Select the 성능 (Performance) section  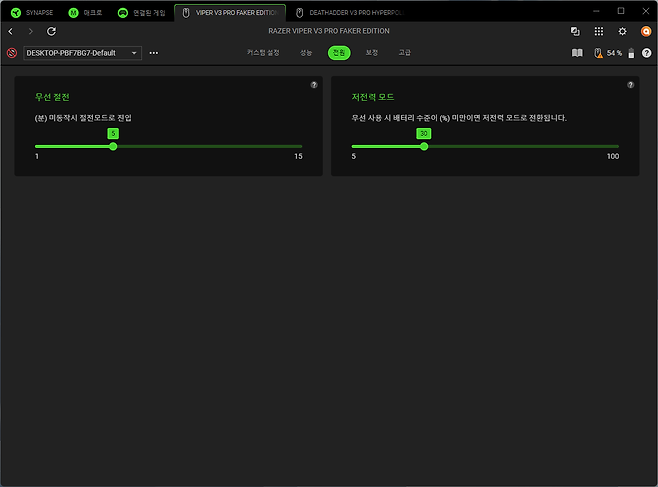point(306,52)
